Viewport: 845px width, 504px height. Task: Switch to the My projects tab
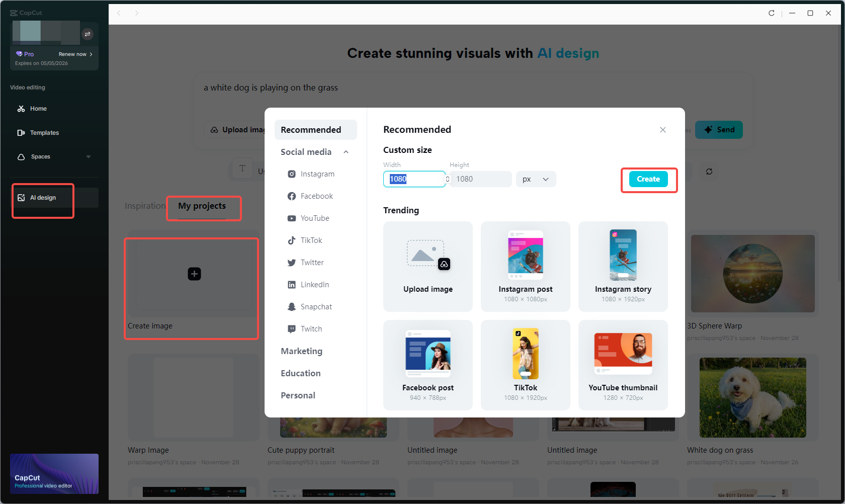[x=203, y=206]
